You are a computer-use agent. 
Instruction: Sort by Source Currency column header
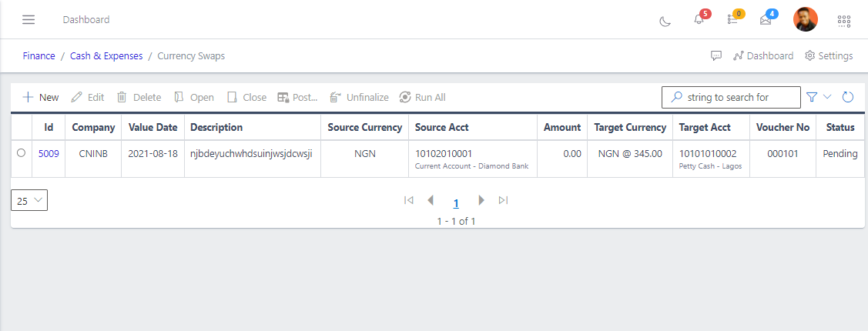[365, 127]
